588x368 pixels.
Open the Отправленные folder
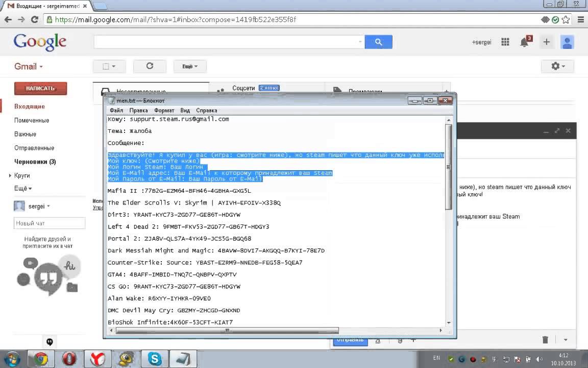point(34,148)
